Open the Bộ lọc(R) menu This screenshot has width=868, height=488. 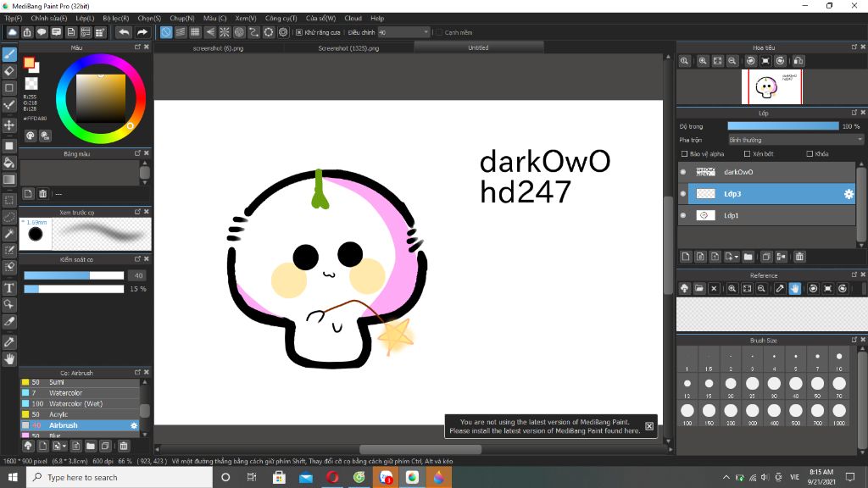pos(115,19)
